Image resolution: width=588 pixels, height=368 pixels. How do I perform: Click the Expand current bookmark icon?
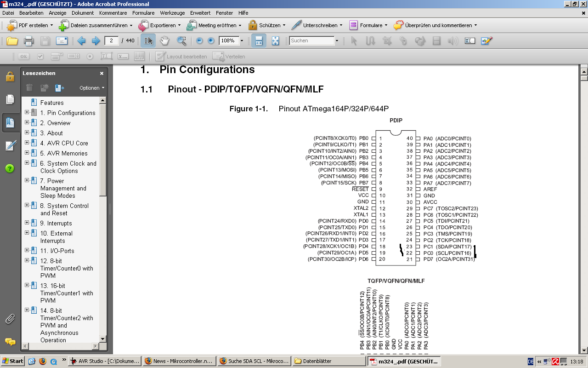(59, 88)
